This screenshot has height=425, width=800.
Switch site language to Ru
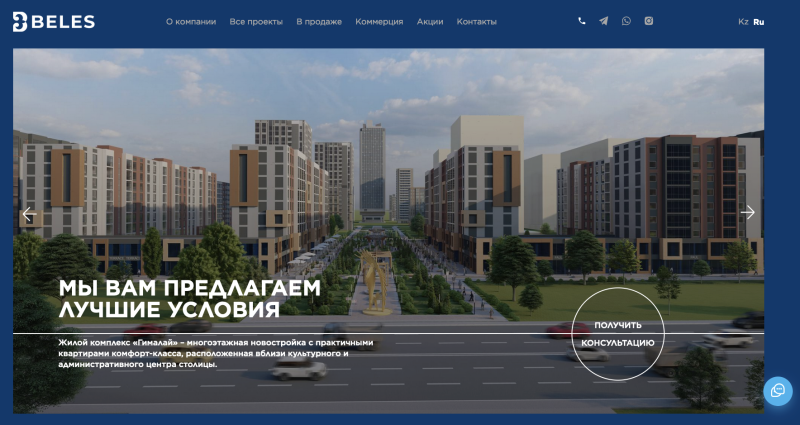click(759, 22)
